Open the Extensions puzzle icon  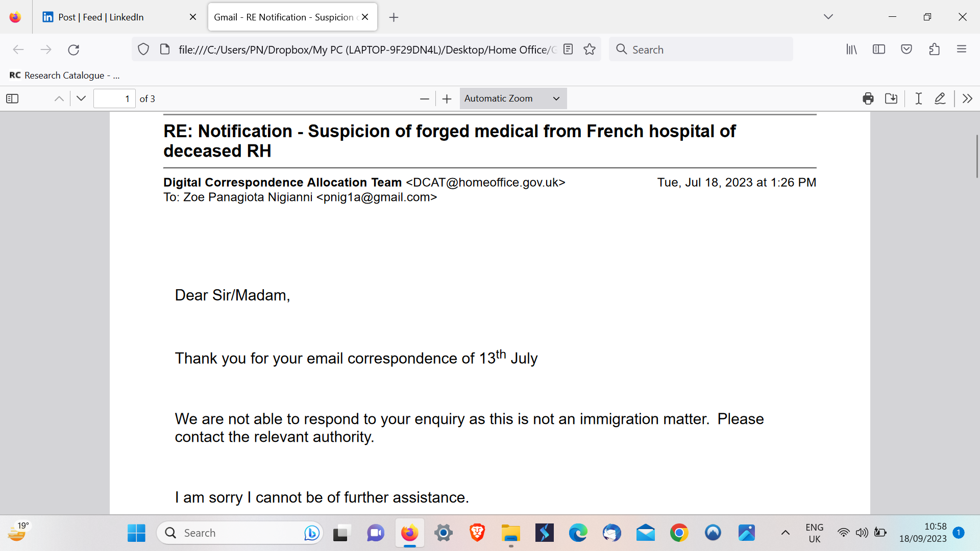[934, 49]
